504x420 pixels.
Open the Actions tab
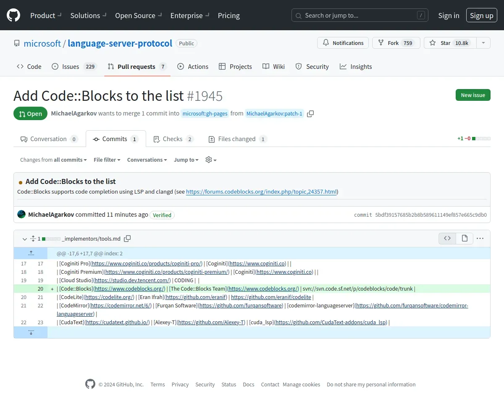(193, 66)
